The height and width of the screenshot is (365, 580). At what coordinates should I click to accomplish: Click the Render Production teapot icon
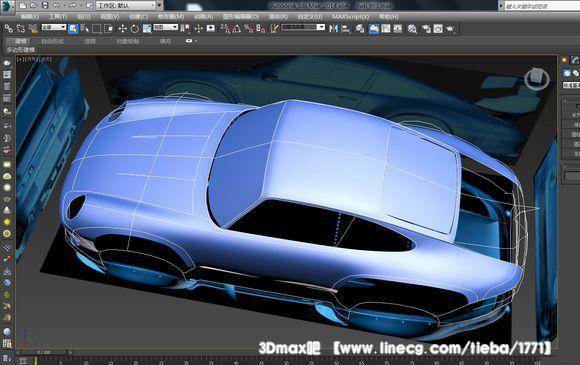pos(450,28)
